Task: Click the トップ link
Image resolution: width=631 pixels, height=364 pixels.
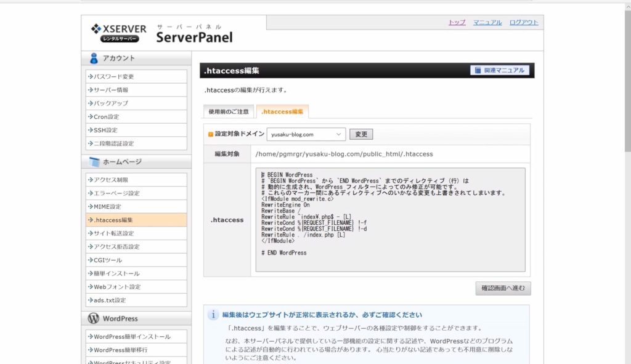Action: click(x=457, y=23)
